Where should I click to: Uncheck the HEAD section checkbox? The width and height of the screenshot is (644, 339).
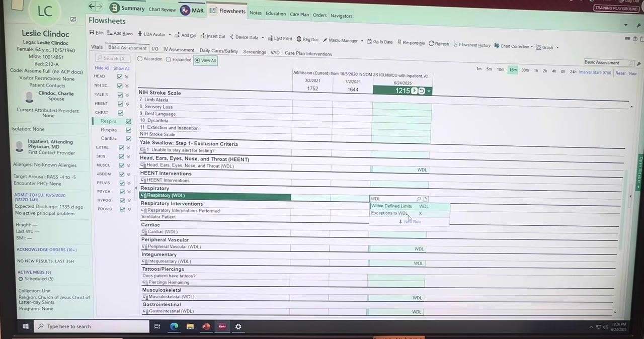(x=120, y=77)
